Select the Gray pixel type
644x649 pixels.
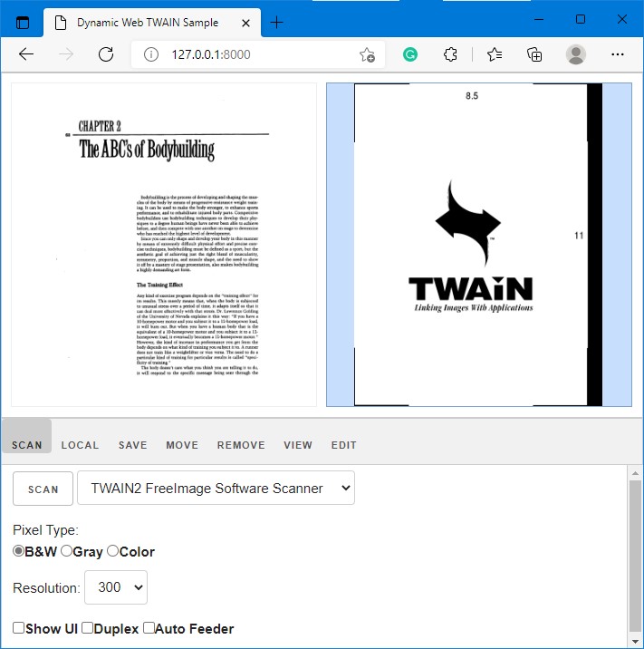click(66, 551)
